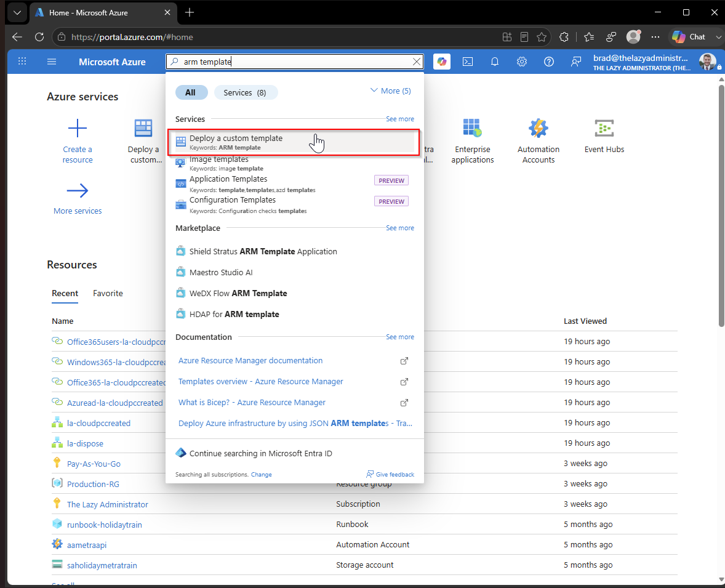The width and height of the screenshot is (725, 588).
Task: Open Enterprise applications service icon
Action: coord(472,128)
